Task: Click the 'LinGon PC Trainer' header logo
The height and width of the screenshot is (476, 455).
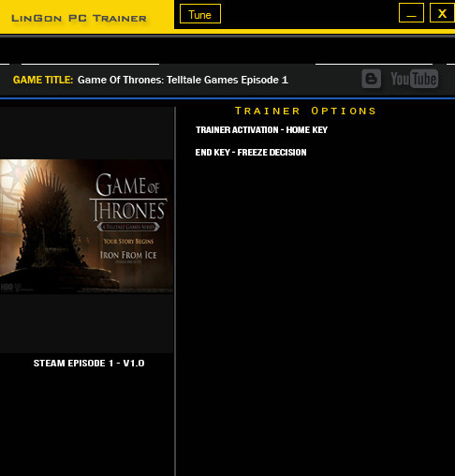Action: [x=79, y=18]
